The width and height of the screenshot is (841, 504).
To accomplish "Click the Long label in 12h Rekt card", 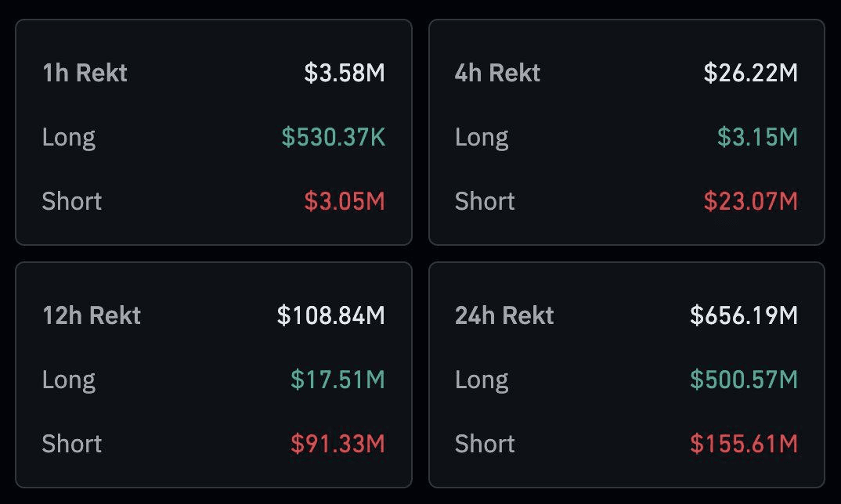I will coord(69,380).
